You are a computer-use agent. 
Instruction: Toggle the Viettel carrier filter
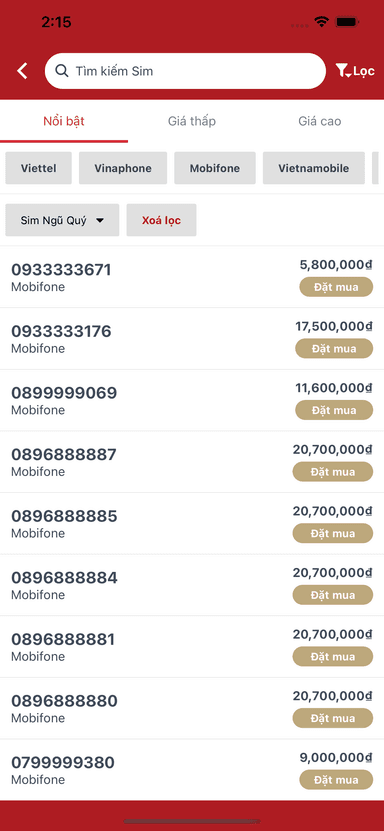point(39,169)
